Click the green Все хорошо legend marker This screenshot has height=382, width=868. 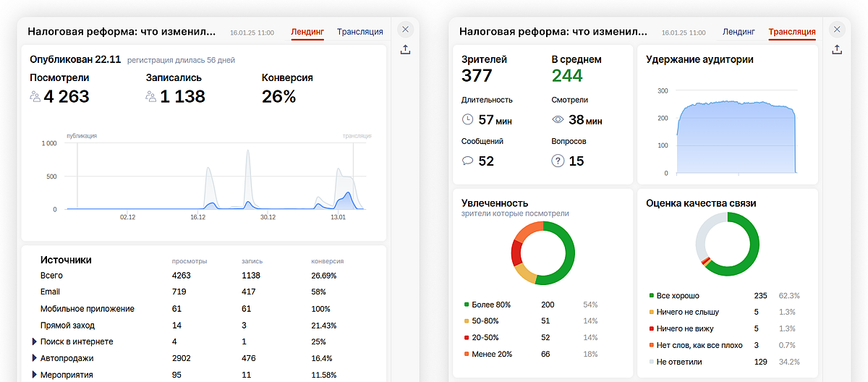[x=652, y=296]
